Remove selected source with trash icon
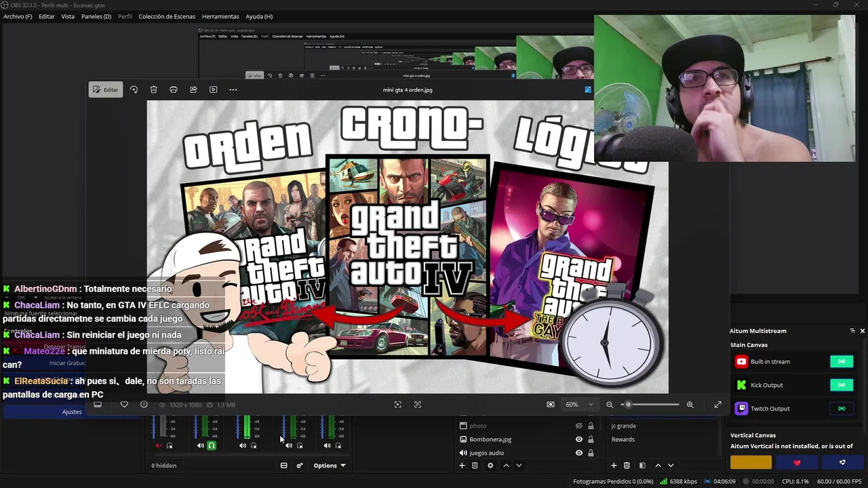868x488 pixels. 475,466
